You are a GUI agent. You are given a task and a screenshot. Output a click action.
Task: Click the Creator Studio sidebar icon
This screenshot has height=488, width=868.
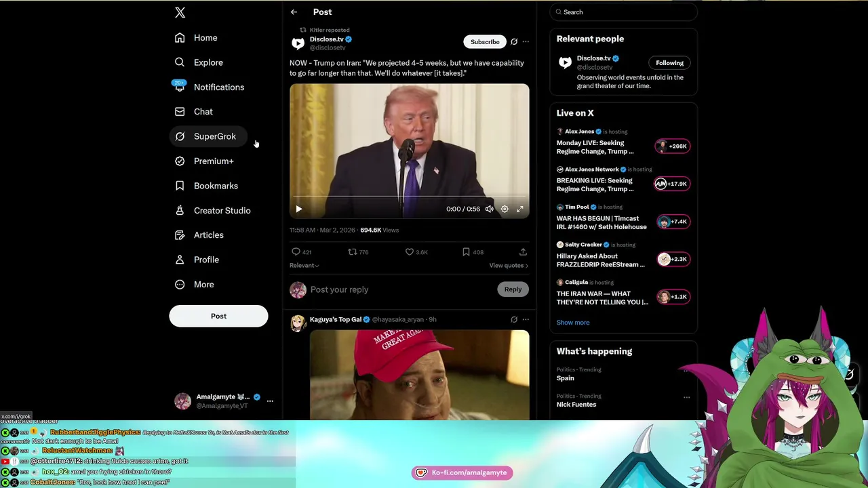(180, 210)
